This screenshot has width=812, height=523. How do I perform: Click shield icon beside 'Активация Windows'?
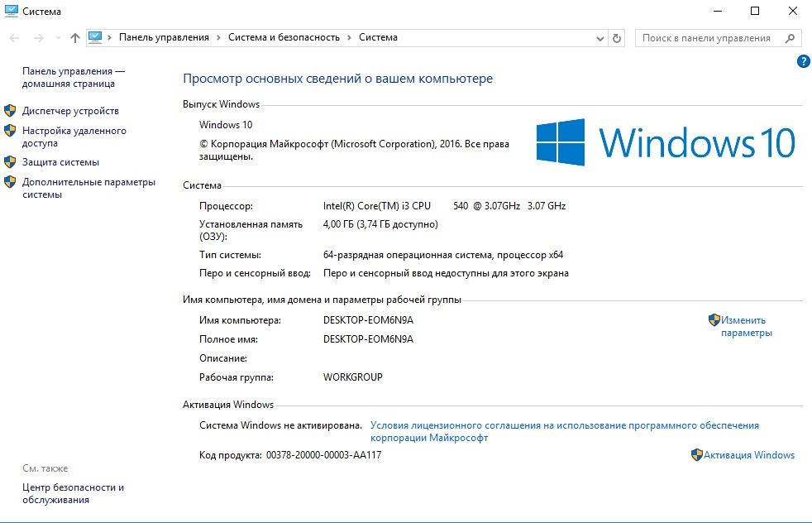[697, 454]
